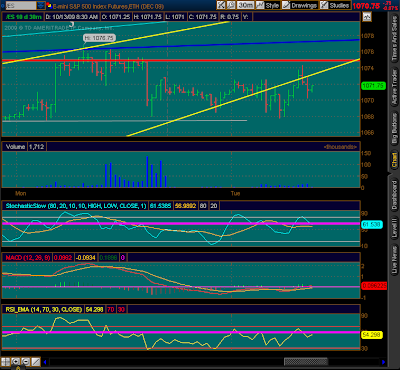The width and height of the screenshot is (400, 370).
Task: Click the crosshair tool icon near 30m
Action: 221,5
